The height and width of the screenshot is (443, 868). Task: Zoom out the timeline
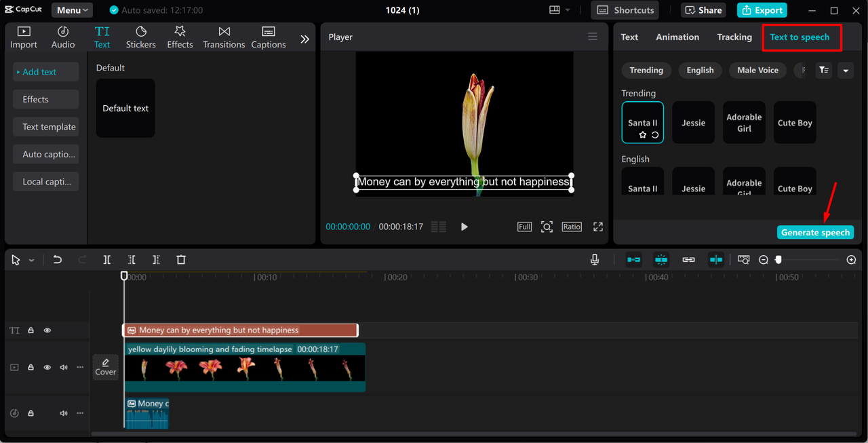coord(764,260)
